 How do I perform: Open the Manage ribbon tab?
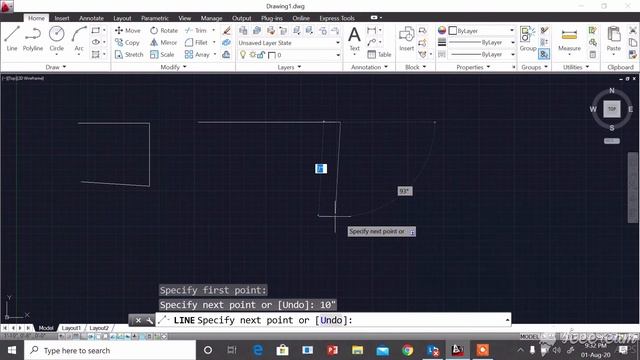point(211,18)
